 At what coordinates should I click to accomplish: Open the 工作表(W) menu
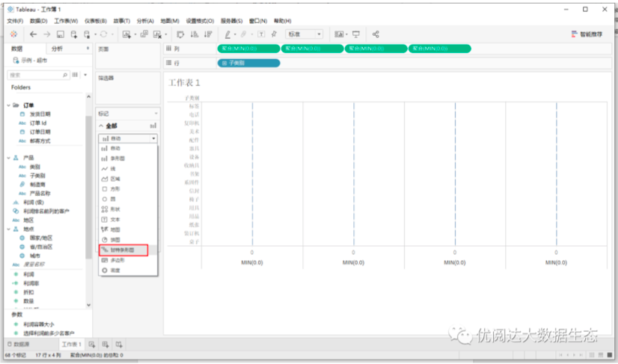(x=66, y=21)
